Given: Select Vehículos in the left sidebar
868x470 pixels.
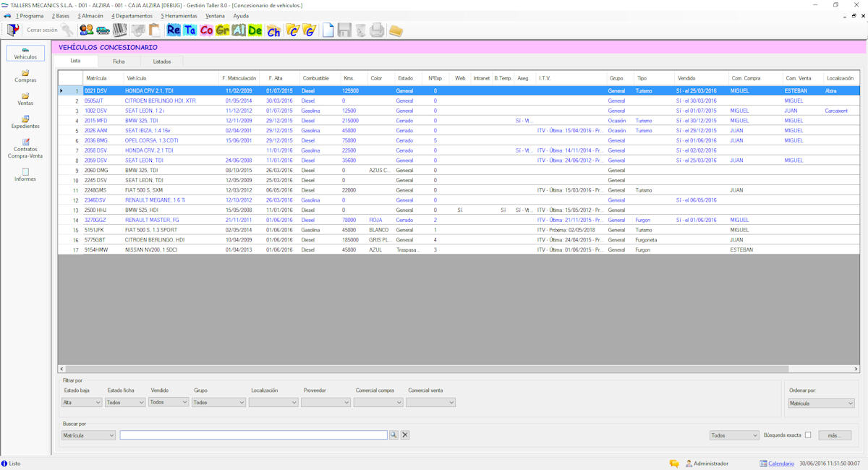Looking at the screenshot, I should coord(25,53).
